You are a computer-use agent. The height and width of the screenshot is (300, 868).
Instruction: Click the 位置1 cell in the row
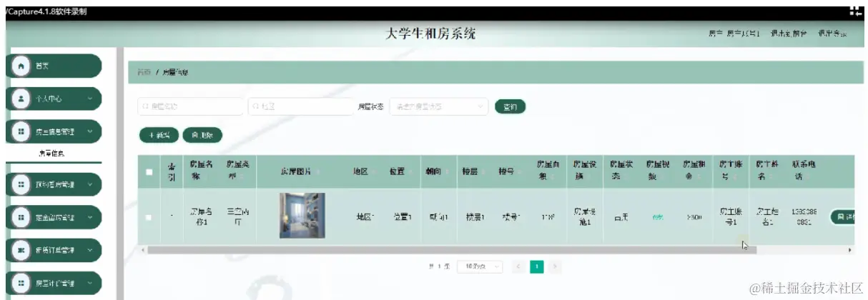[403, 217]
